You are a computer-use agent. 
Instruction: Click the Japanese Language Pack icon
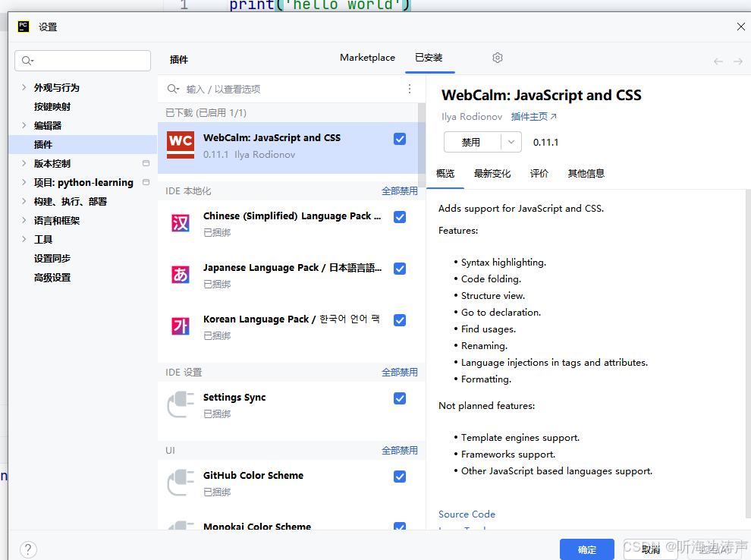(181, 275)
